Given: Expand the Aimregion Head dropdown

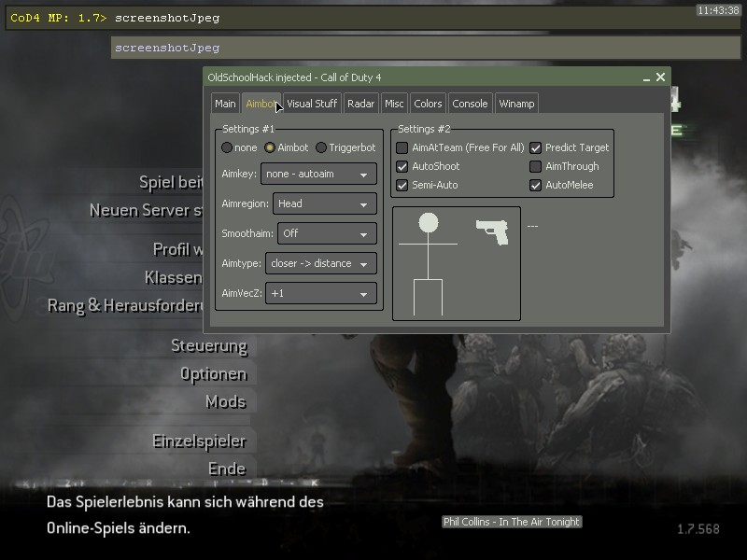Looking at the screenshot, I should (325, 203).
